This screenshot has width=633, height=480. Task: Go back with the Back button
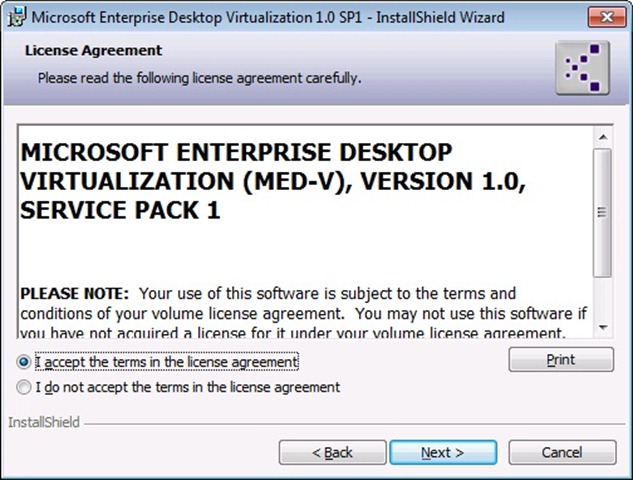(x=332, y=453)
